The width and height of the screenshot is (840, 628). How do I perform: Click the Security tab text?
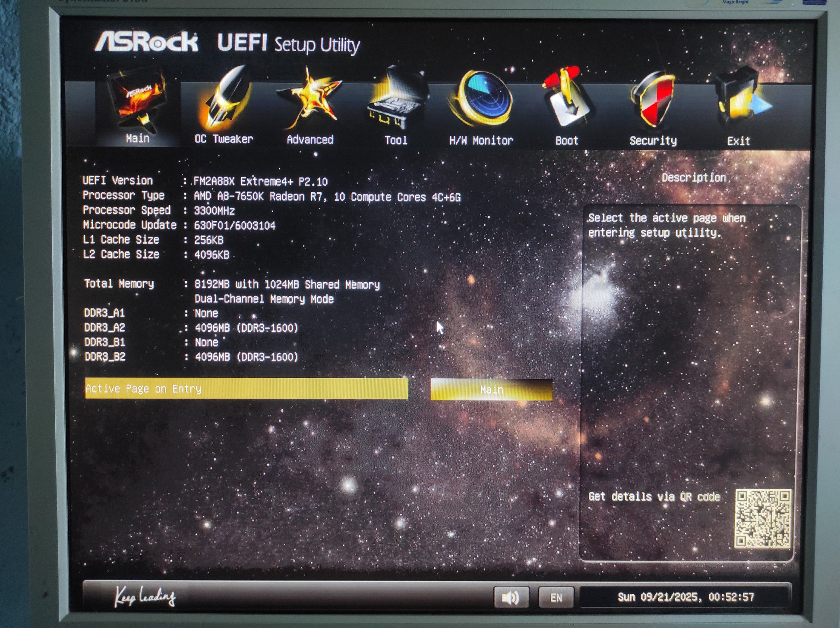[653, 141]
